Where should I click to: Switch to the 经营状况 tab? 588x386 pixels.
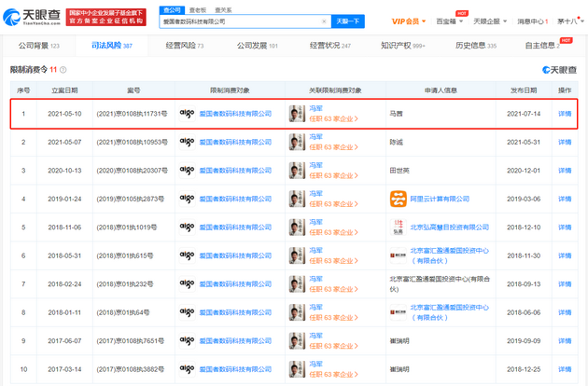[x=330, y=46]
